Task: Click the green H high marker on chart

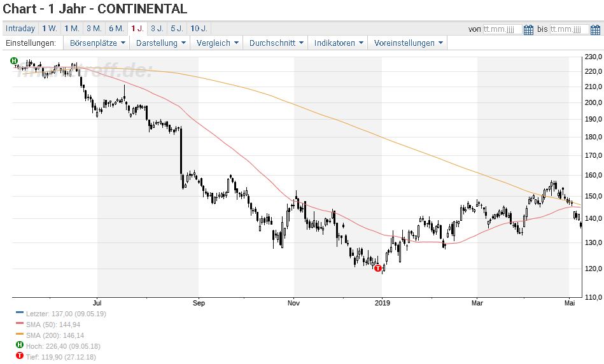Action: click(x=14, y=60)
